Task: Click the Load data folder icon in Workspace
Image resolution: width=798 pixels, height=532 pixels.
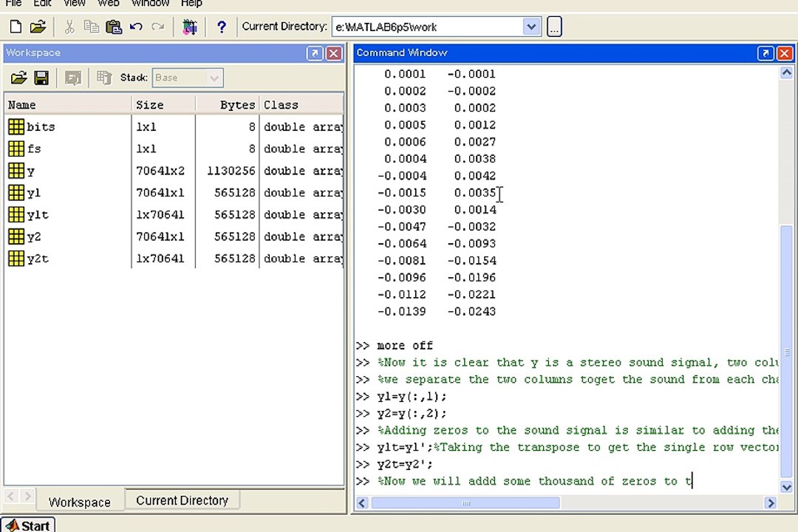Action: tap(18, 78)
